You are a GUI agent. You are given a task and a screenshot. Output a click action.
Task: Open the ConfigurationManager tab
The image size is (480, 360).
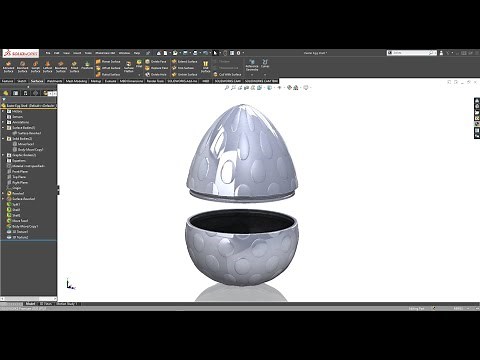25,93
